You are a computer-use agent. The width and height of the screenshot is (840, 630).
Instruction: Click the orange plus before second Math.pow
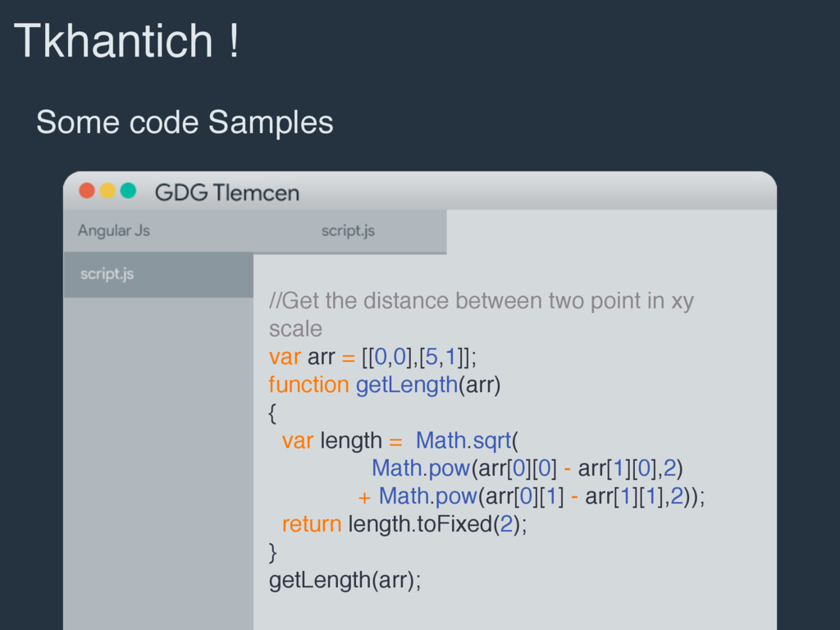[364, 498]
